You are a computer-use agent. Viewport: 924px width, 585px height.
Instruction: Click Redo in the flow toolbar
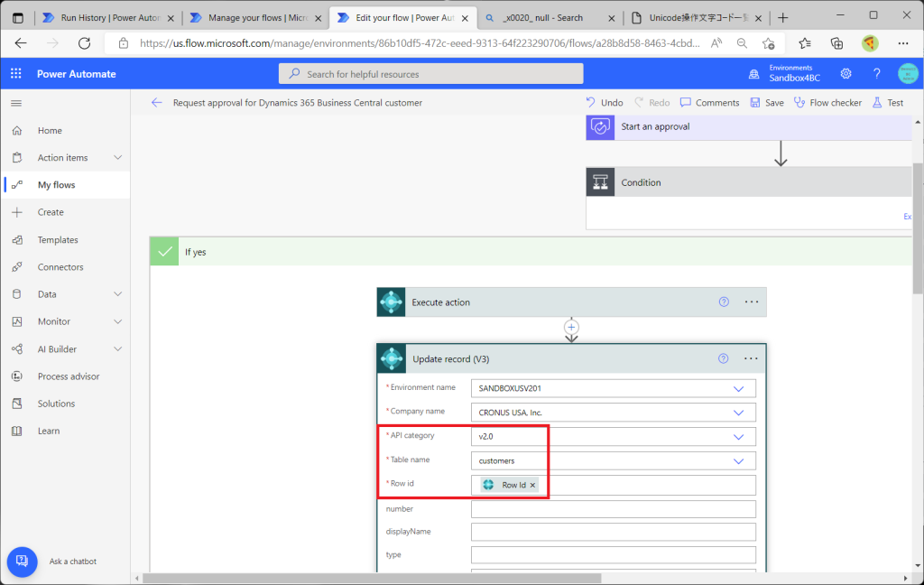pos(652,103)
